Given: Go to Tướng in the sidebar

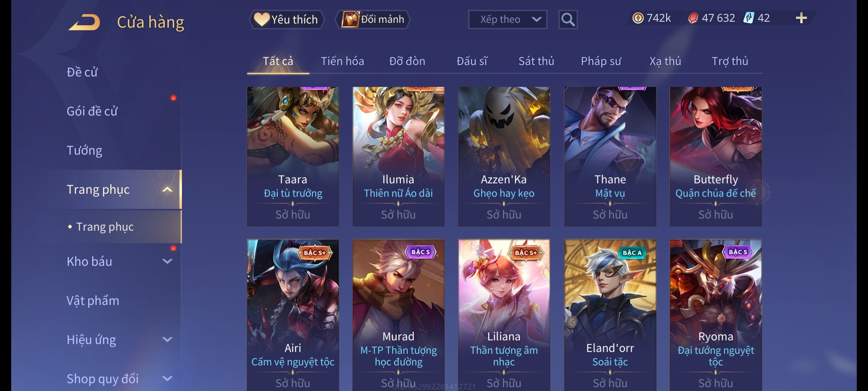Looking at the screenshot, I should coord(84,150).
